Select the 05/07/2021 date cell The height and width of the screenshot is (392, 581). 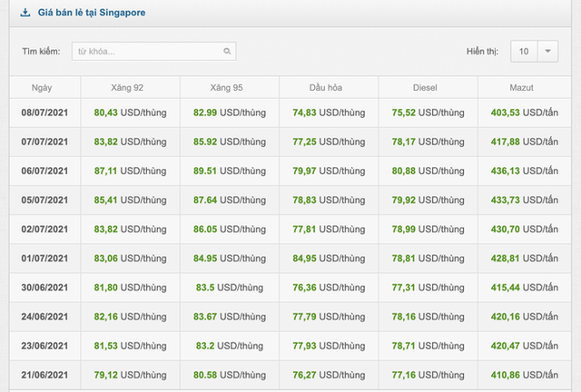[x=44, y=200]
